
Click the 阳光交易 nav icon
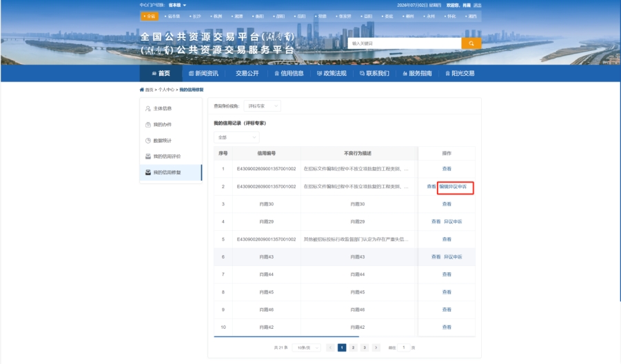447,73
